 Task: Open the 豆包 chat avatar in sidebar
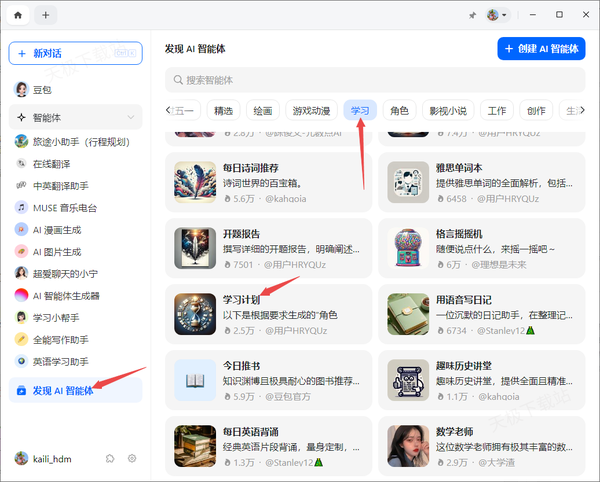click(21, 90)
